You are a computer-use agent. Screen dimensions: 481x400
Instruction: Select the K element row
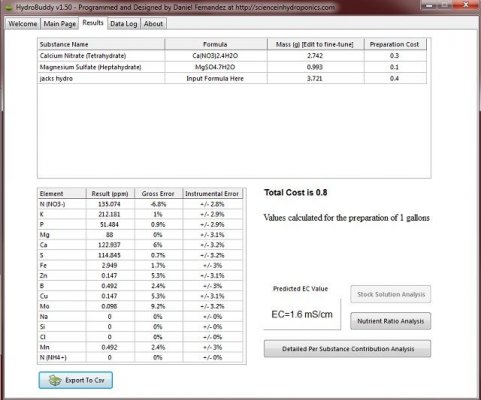click(140, 214)
